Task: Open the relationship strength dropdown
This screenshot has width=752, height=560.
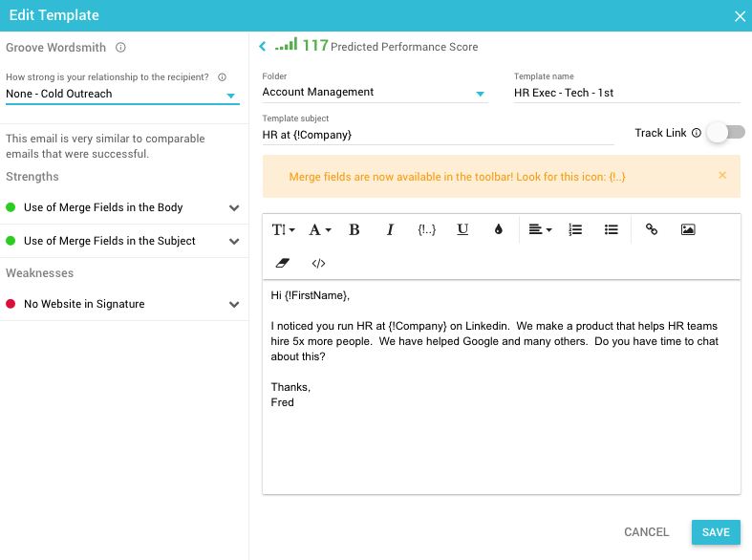Action: [x=122, y=94]
